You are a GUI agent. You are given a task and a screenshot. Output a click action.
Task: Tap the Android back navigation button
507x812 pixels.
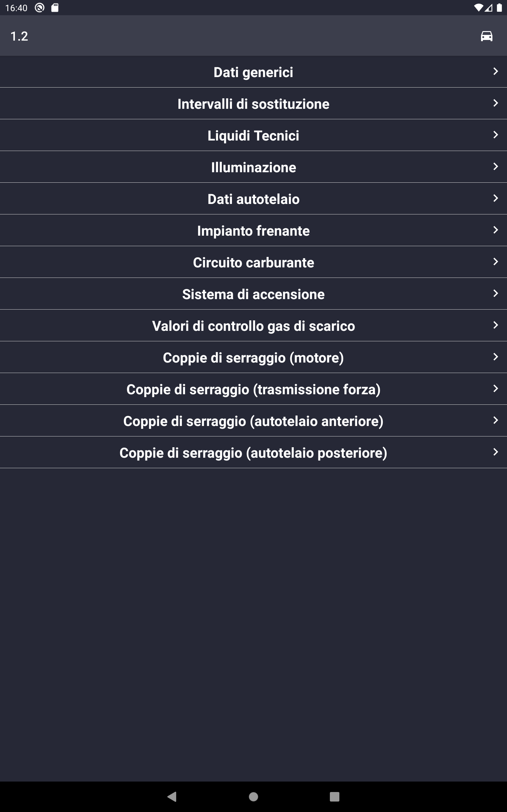point(172,796)
